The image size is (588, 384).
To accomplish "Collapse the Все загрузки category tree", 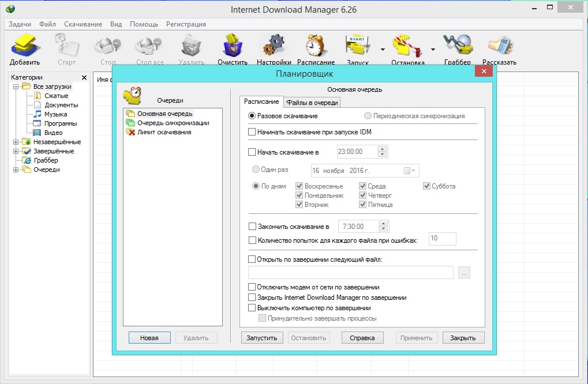I will (x=16, y=86).
